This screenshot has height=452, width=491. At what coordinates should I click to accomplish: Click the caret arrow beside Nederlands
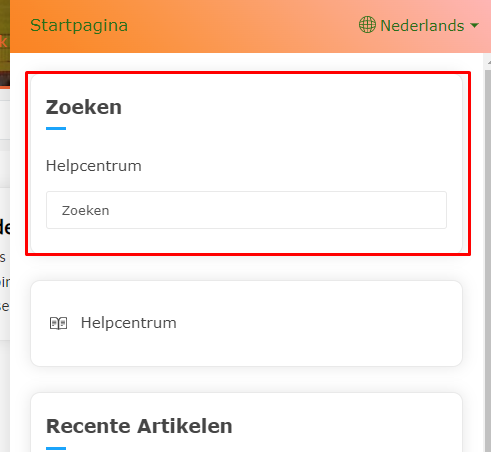point(474,25)
